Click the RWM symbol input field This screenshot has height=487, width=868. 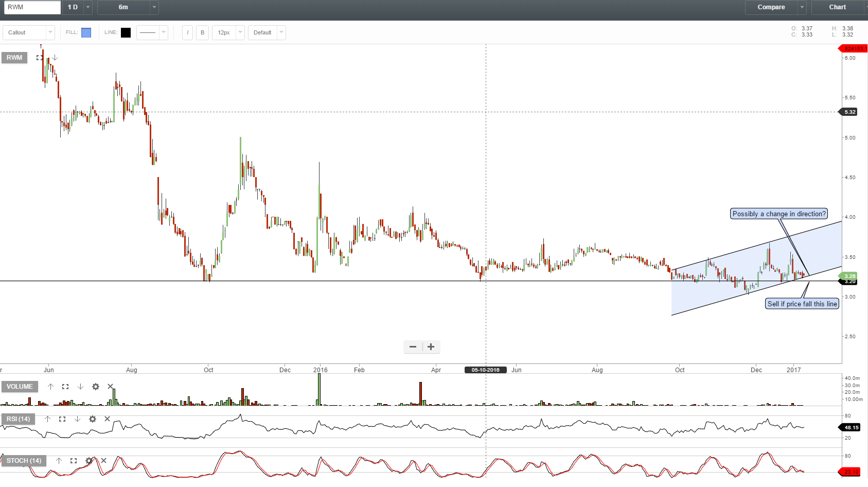pos(32,7)
